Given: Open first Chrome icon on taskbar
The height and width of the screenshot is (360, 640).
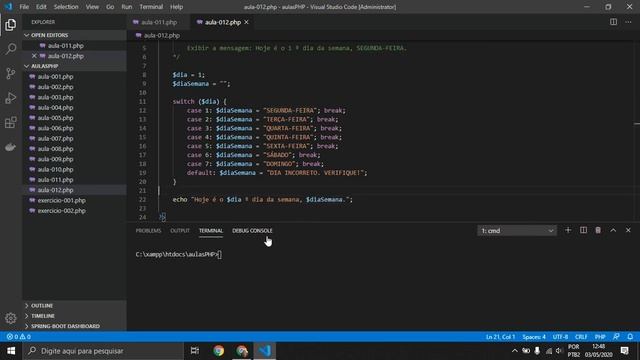Looking at the screenshot, I should point(218,351).
